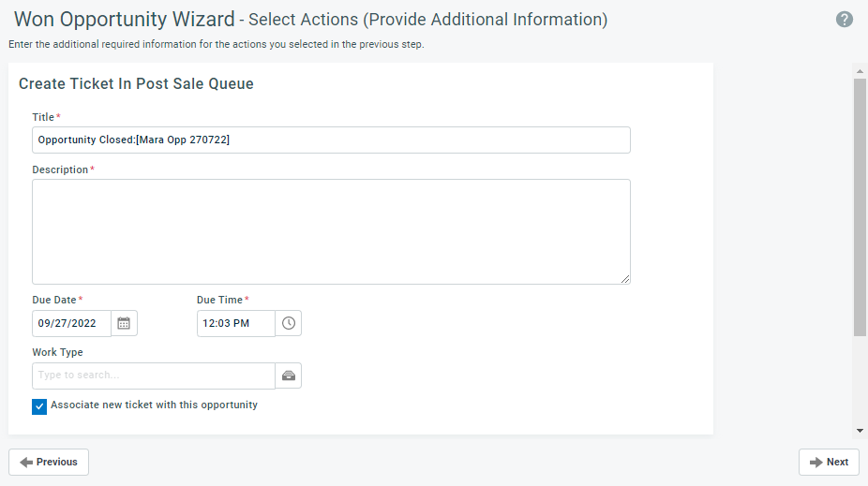Uncheck Associate new ticket checkbox
The image size is (868, 486).
pyautogui.click(x=39, y=406)
